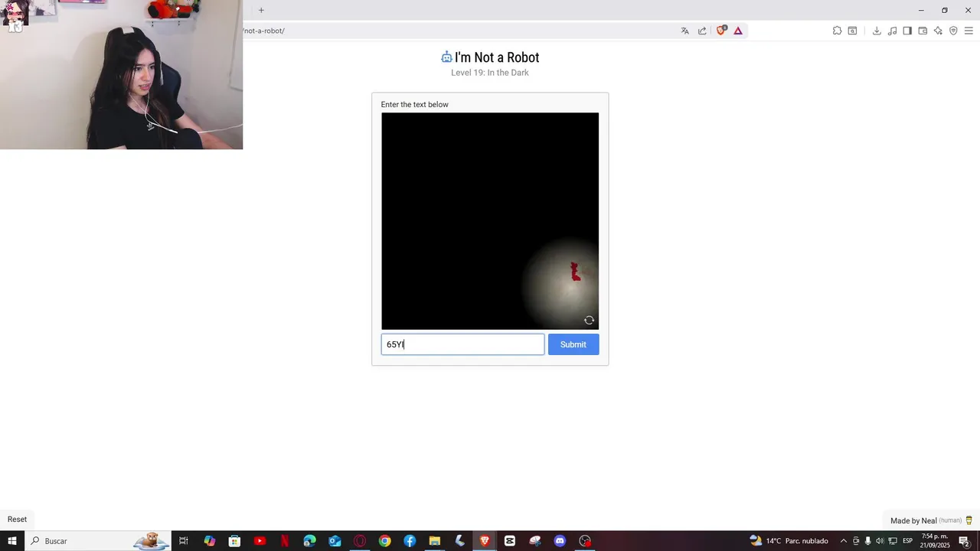Image resolution: width=980 pixels, height=551 pixels.
Task: Open the tab search icon in toolbar
Action: coord(852,31)
